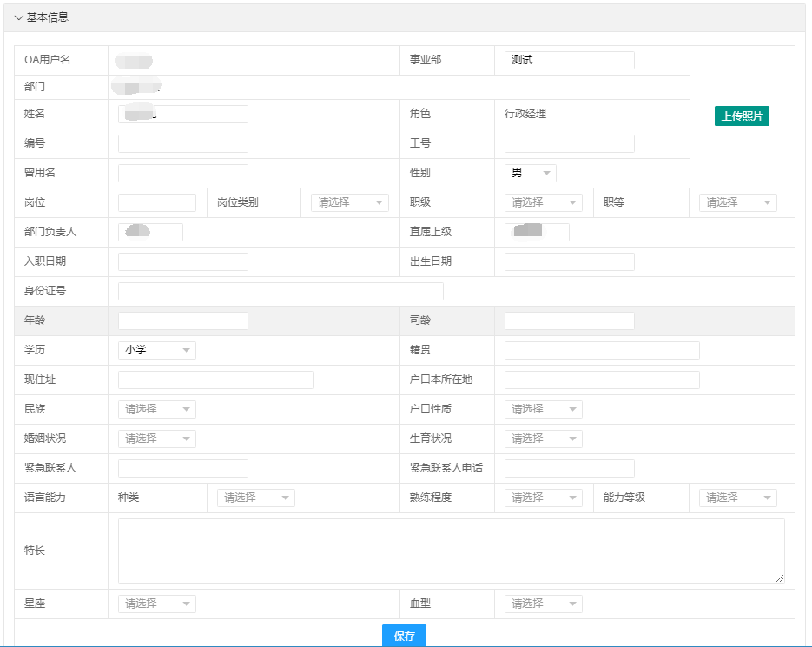Open the 岗位类别 job category dropdown
This screenshot has height=647, width=812.
coord(349,202)
